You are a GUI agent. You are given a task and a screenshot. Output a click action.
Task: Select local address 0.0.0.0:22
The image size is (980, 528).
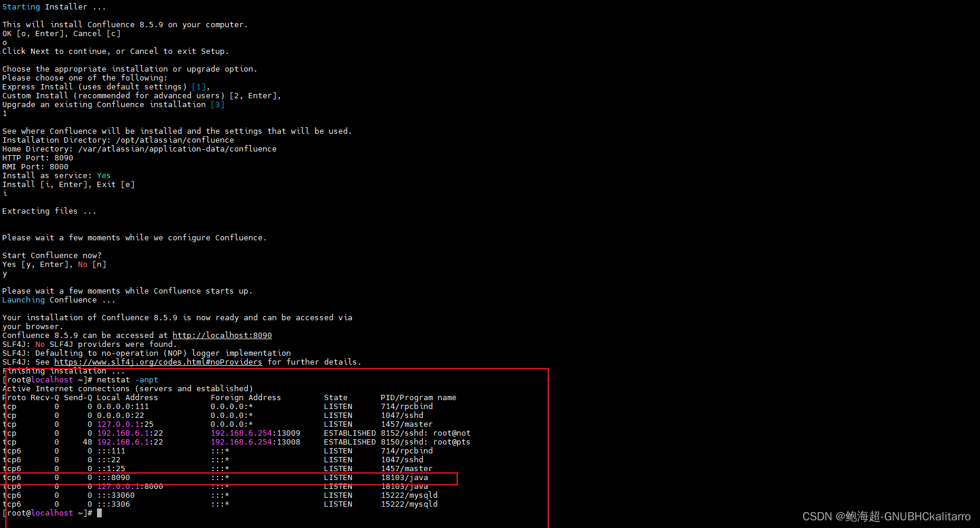[x=121, y=415]
